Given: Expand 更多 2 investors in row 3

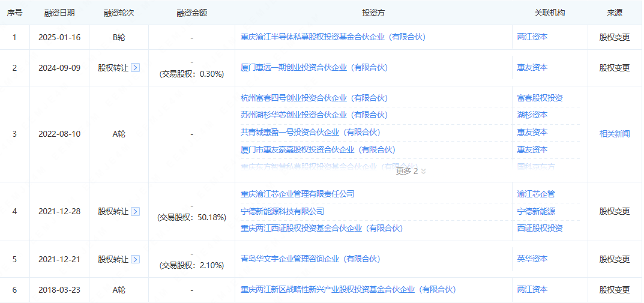Looking at the screenshot, I should [411, 171].
